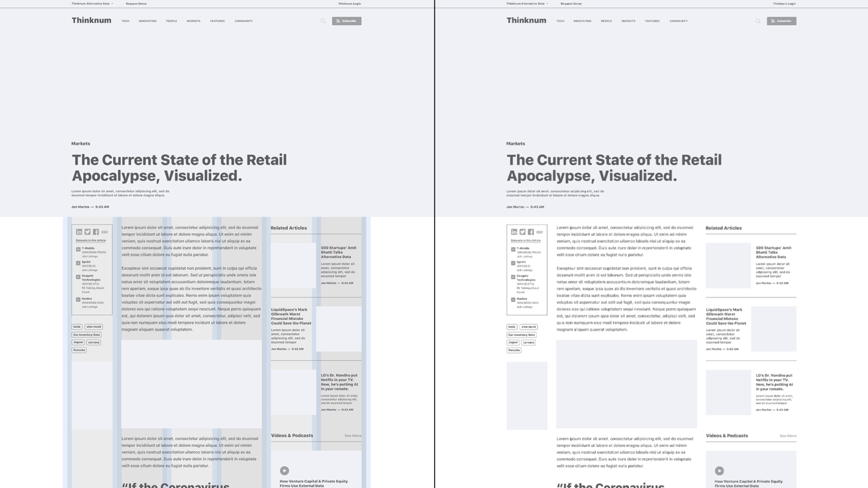Select the elon musk tag in left mockup
The width and height of the screenshot is (868, 488).
pyautogui.click(x=94, y=327)
